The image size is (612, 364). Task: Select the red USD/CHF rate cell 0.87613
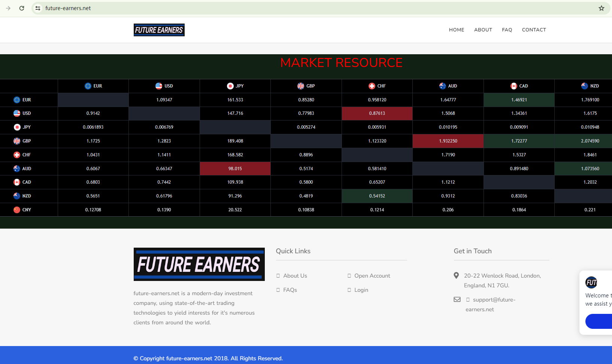[377, 113]
